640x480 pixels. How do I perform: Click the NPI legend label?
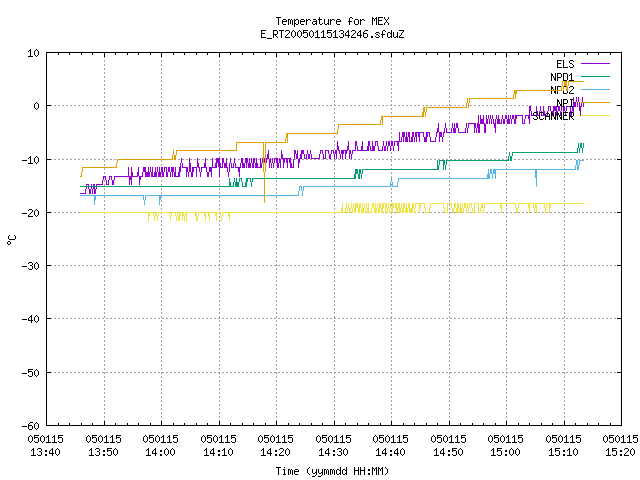pos(565,102)
